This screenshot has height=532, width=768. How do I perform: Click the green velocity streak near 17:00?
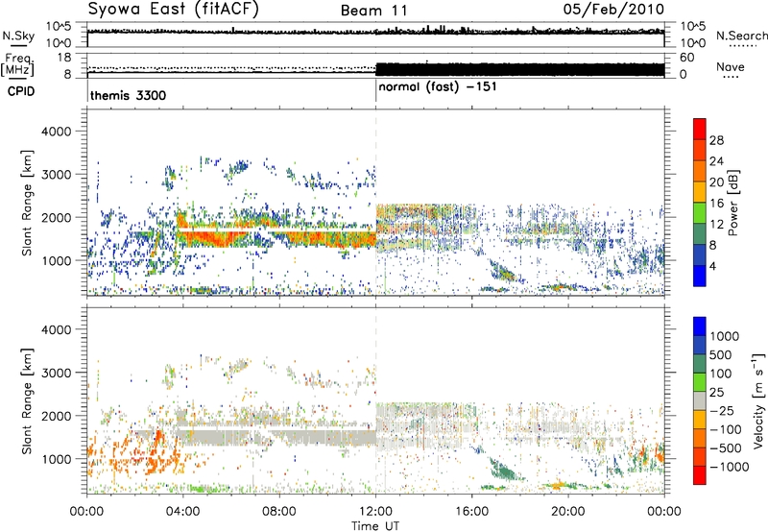(x=506, y=469)
